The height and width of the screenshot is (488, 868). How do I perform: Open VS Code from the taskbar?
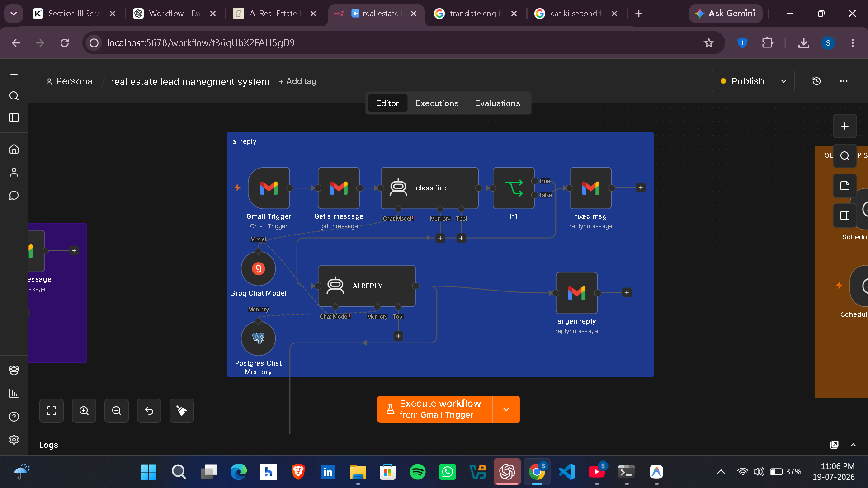[567, 472]
